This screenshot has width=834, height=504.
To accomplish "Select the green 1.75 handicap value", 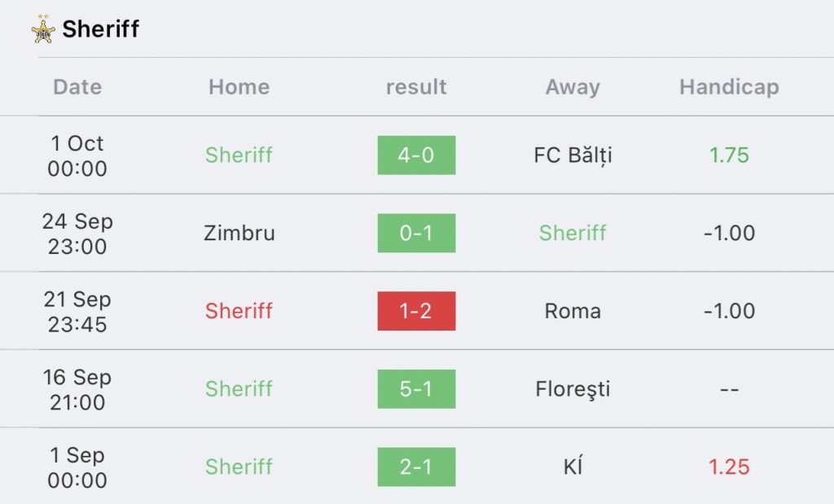I will coord(729,156).
